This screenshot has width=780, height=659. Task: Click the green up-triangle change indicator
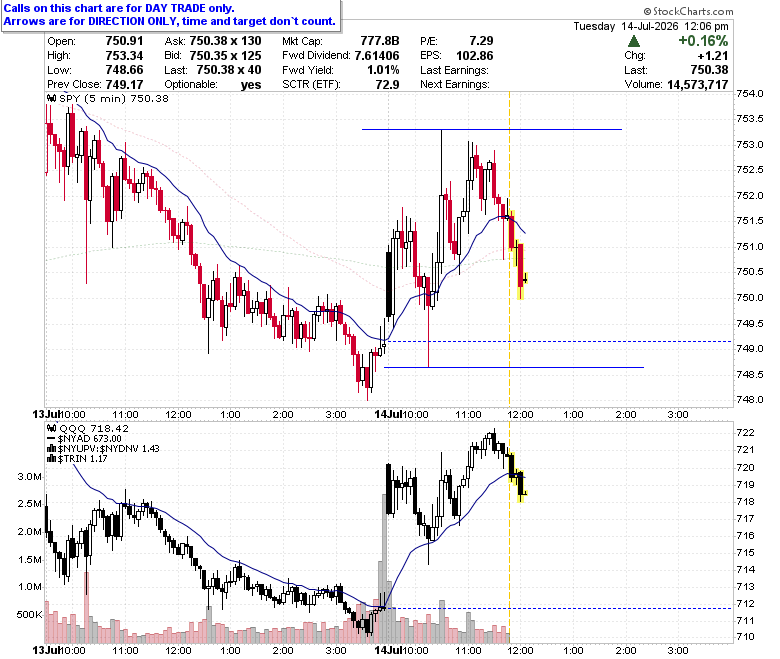click(x=633, y=41)
